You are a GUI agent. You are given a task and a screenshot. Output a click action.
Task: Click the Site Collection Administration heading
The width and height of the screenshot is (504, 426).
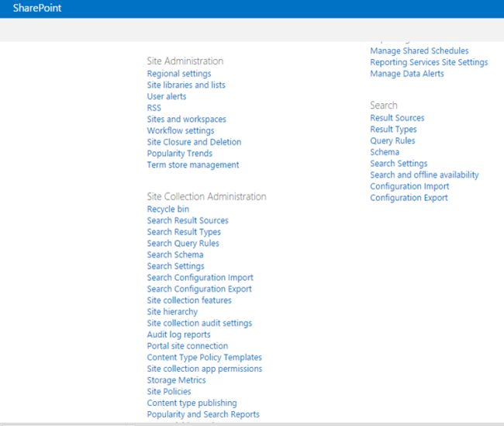click(x=207, y=196)
